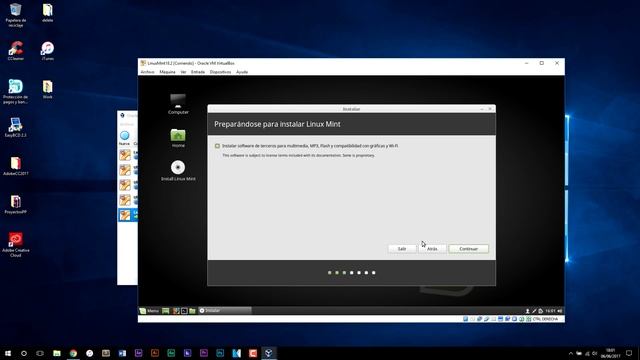
Task: Open Task View in Windows taskbar
Action: coord(40,353)
